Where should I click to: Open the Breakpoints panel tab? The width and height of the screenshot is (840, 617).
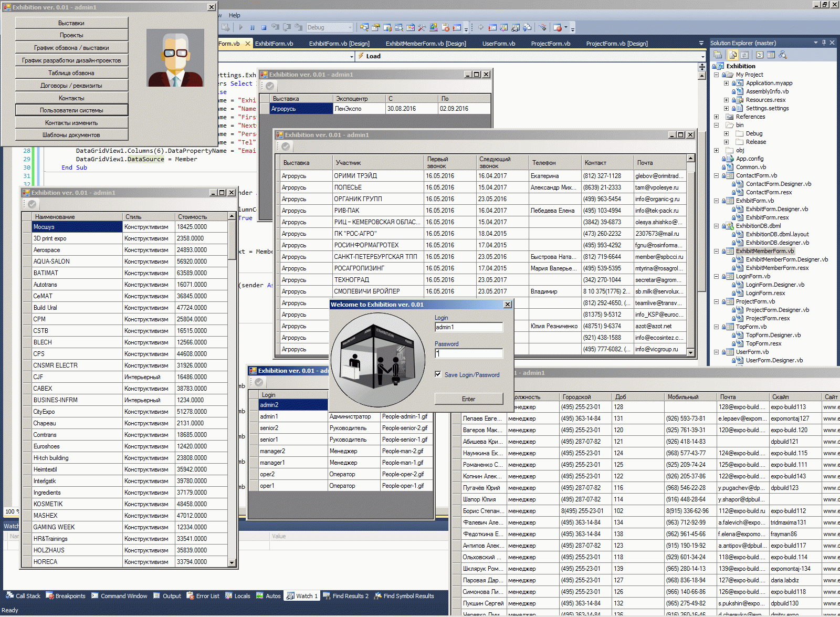66,596
